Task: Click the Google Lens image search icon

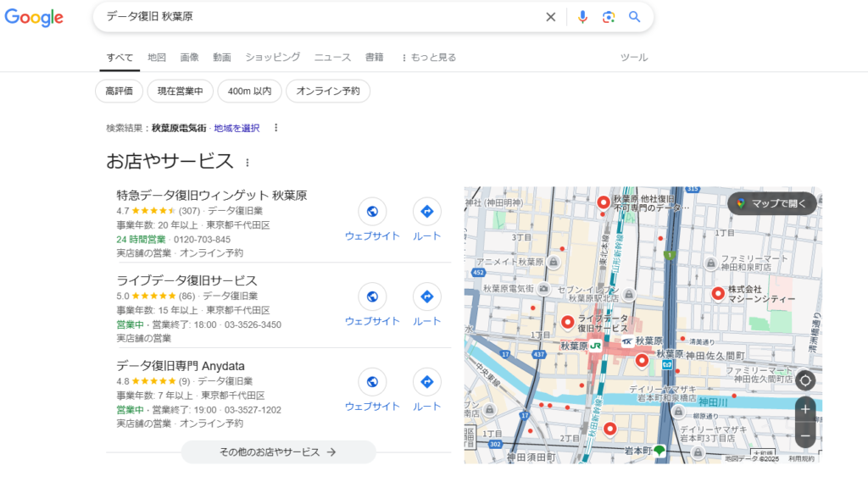Action: click(609, 17)
